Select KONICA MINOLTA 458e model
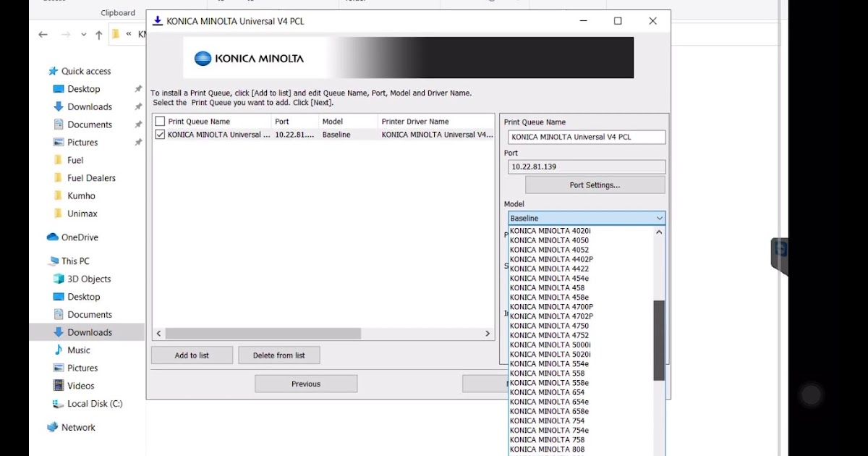868x456 pixels. coord(549,297)
